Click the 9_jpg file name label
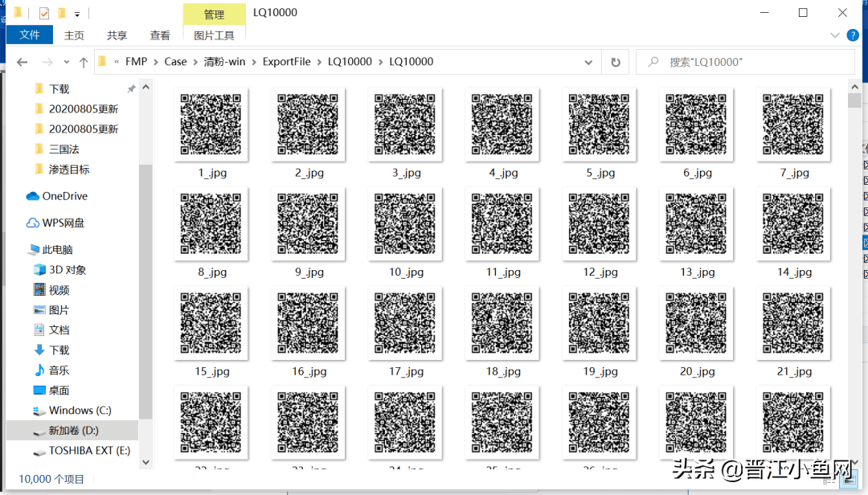The width and height of the screenshot is (868, 495). pos(309,272)
